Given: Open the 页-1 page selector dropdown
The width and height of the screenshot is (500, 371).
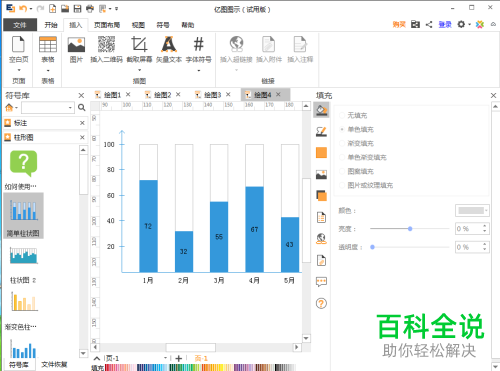Looking at the screenshot, I should pyautogui.click(x=165, y=358).
